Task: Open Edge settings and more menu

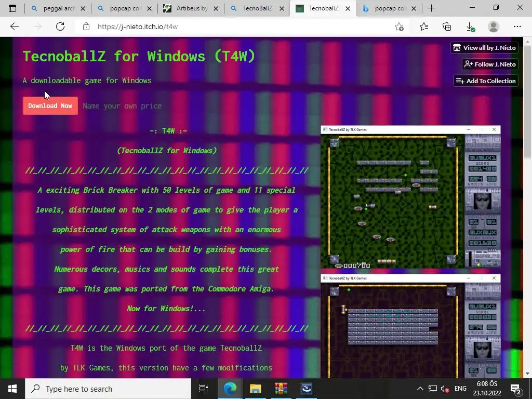Action: click(x=517, y=26)
